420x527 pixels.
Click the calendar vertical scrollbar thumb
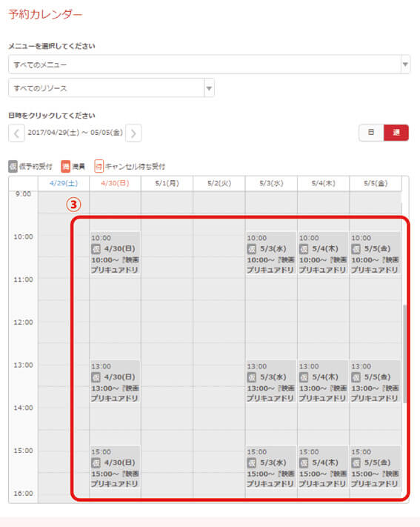pos(405,354)
